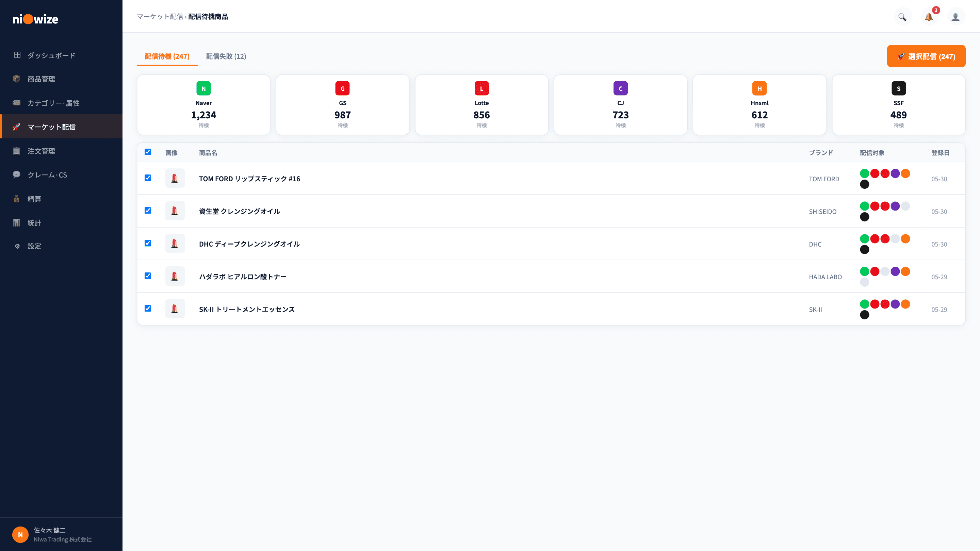Viewport: 980px width, 551px height.
Task: Click the カテゴリー･属性 tag icon in the sidebar
Action: [17, 103]
